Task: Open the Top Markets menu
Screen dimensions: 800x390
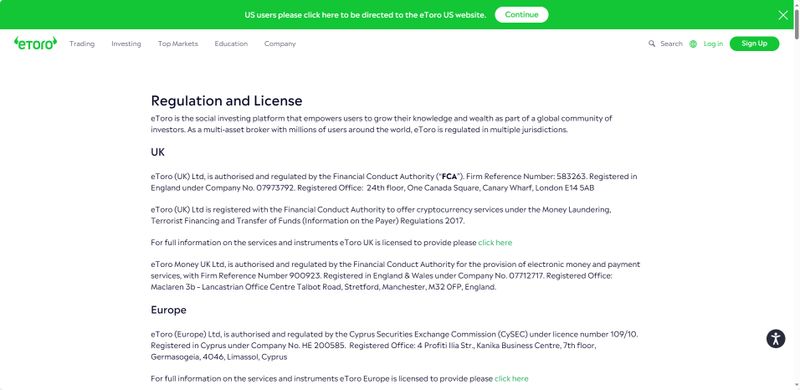Action: (x=178, y=44)
